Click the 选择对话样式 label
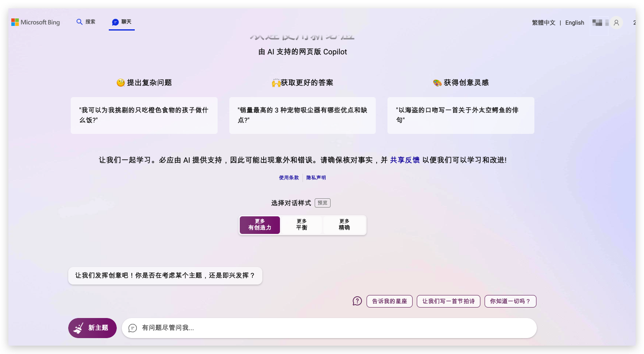Screen dimensions: 644x354 point(291,203)
